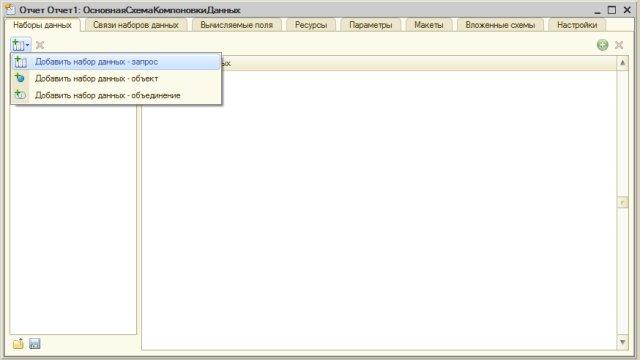
Task: Go to the Ресурсы tab
Action: click(311, 25)
